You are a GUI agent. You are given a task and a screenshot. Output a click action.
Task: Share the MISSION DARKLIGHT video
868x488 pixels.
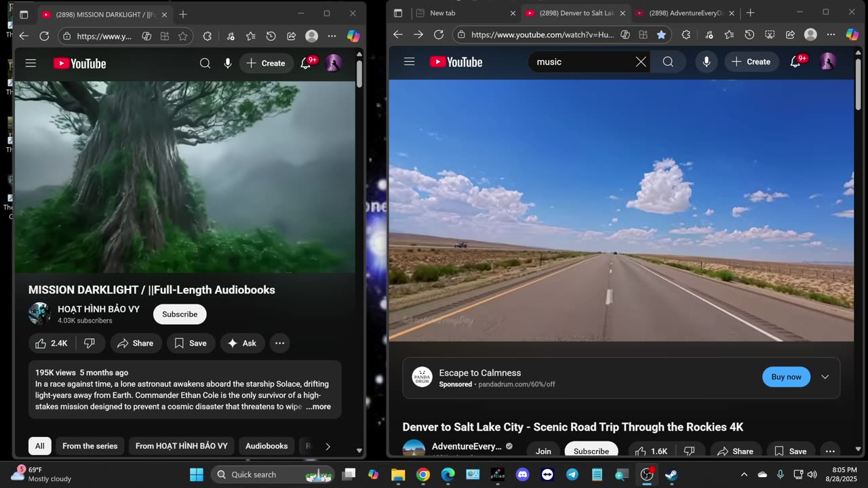click(136, 344)
